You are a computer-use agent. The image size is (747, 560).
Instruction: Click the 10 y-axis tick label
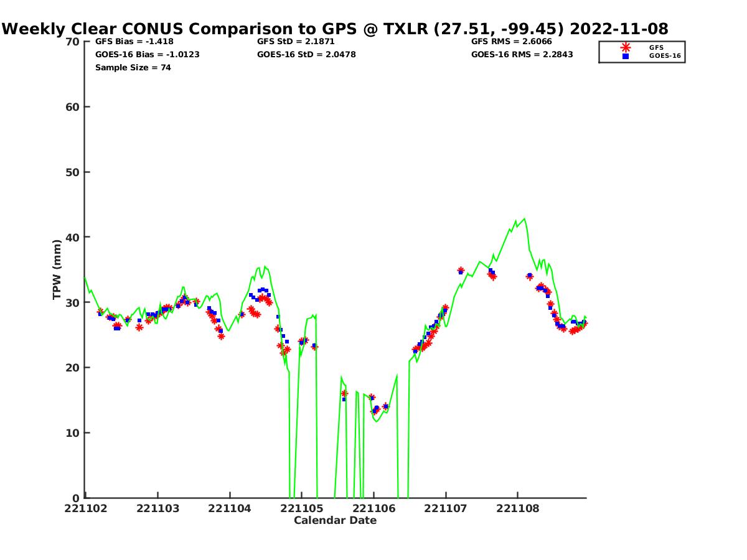pos(72,432)
